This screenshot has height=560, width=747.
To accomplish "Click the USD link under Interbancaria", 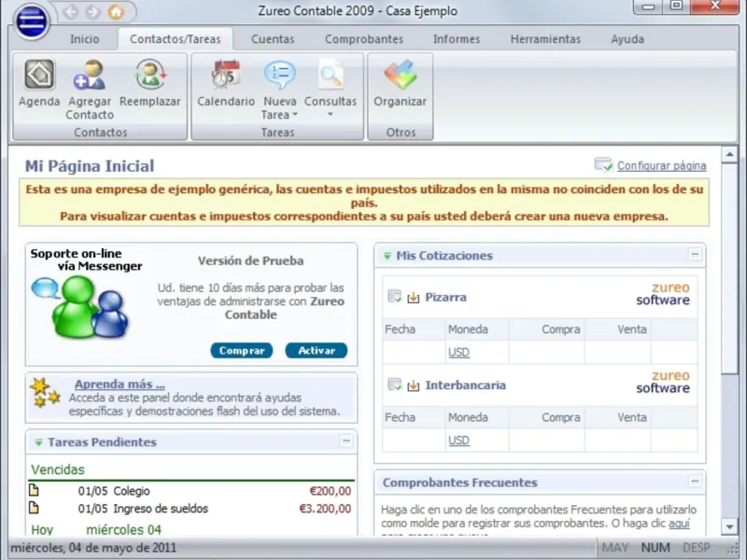I will pyautogui.click(x=458, y=441).
